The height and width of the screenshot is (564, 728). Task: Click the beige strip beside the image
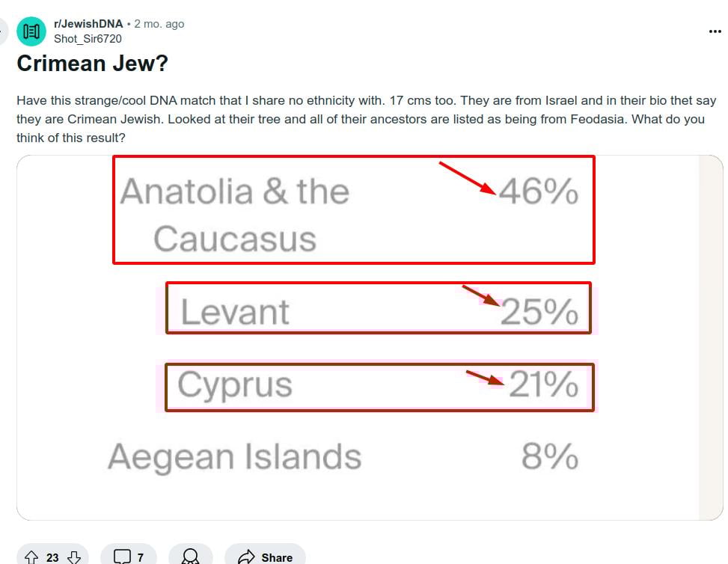711,337
